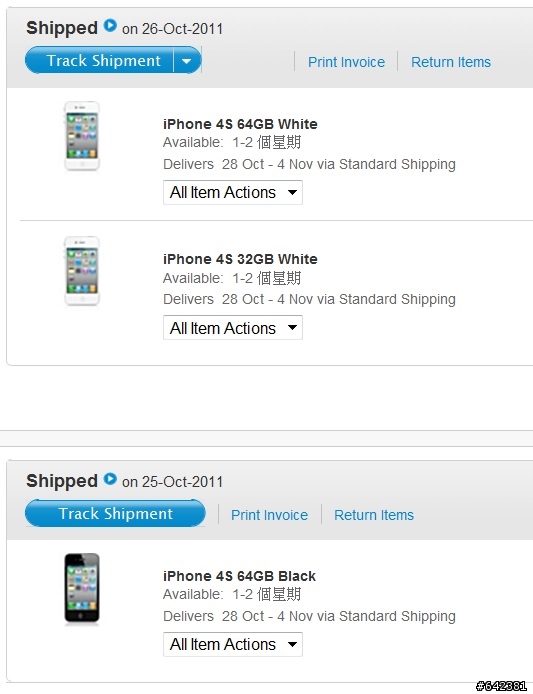Expand All Item Actions for iPhone 64GB Black
This screenshot has height=694, width=533.
point(233,644)
